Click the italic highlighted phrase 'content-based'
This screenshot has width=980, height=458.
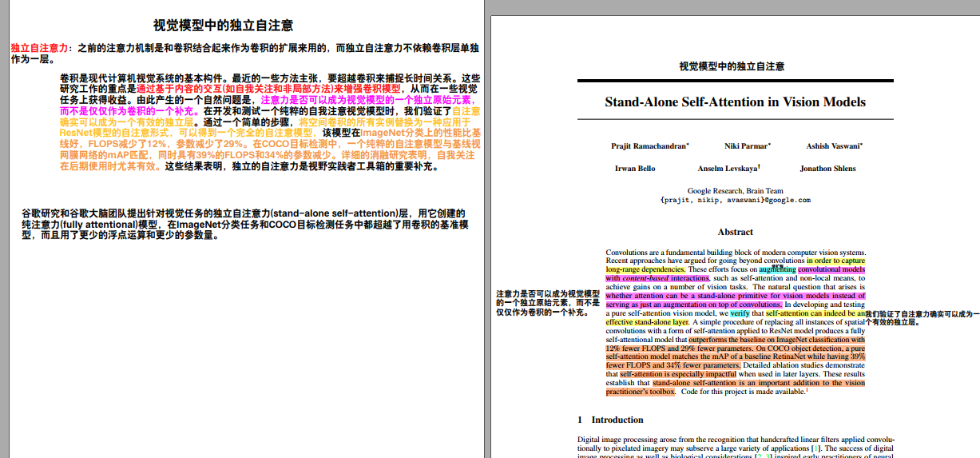[645, 278]
